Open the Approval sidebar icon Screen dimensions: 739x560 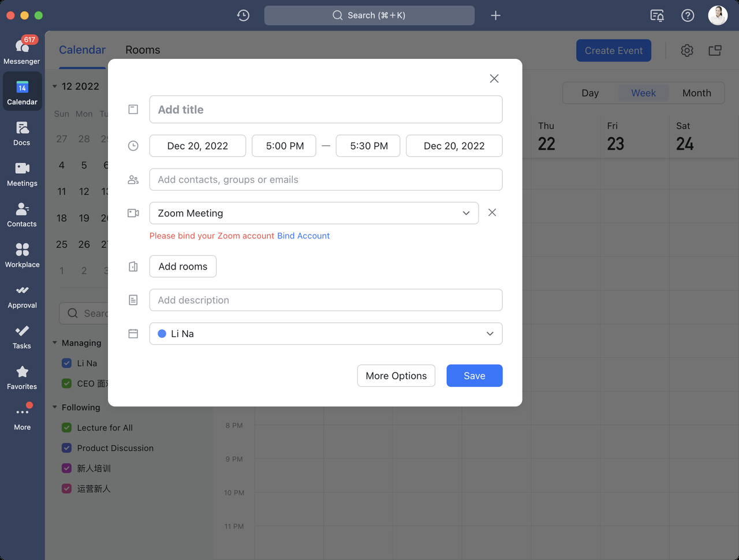click(22, 296)
